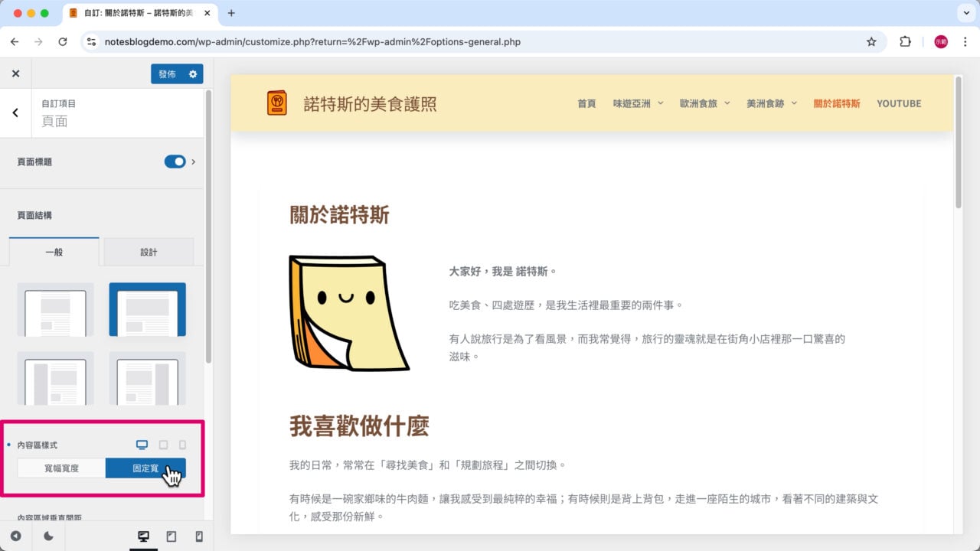Switch preview to tablet mode at bottom bar
The image size is (980, 551).
(x=171, y=536)
